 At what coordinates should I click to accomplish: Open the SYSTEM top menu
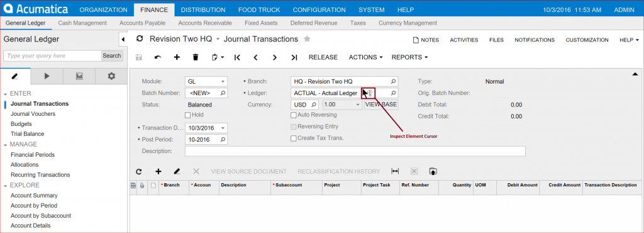click(x=371, y=10)
